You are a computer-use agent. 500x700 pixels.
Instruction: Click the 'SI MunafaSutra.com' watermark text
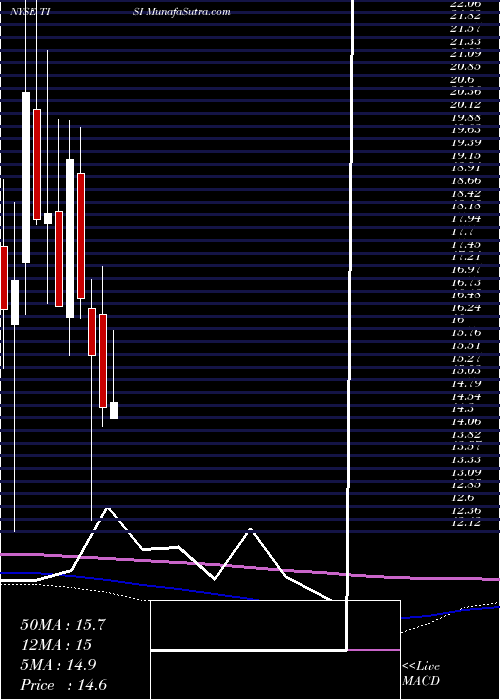[182, 12]
